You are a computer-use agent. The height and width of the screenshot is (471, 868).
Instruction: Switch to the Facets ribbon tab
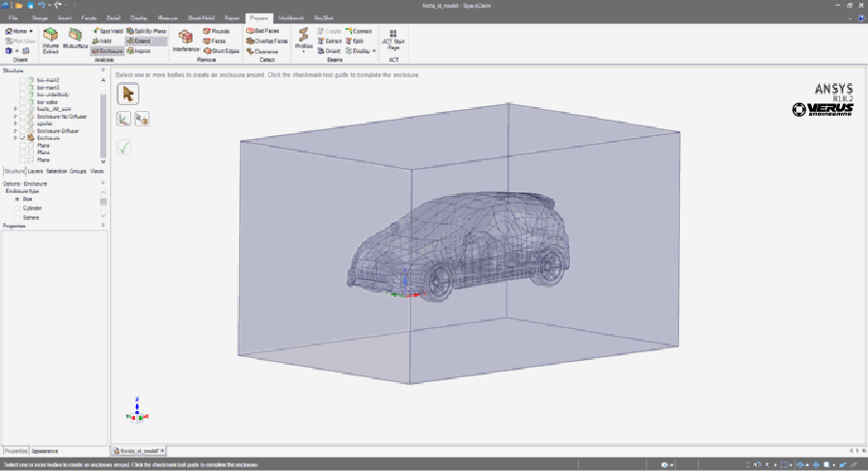click(89, 18)
